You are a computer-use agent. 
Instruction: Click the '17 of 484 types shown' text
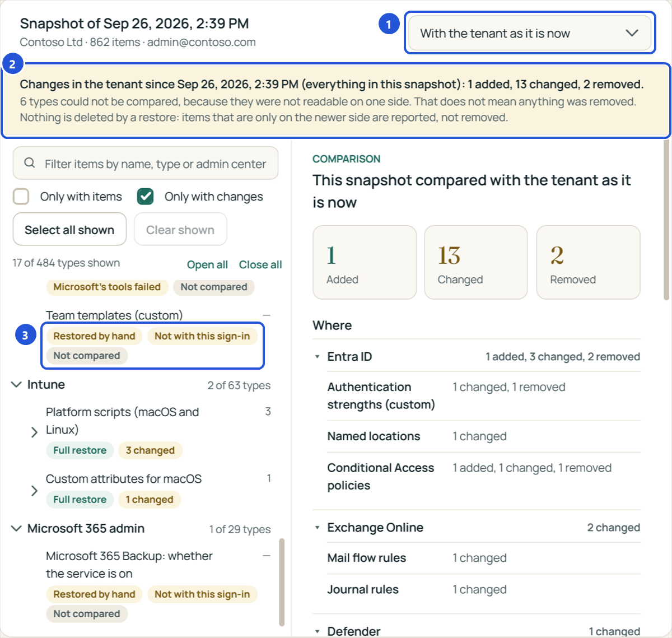pyautogui.click(x=66, y=263)
